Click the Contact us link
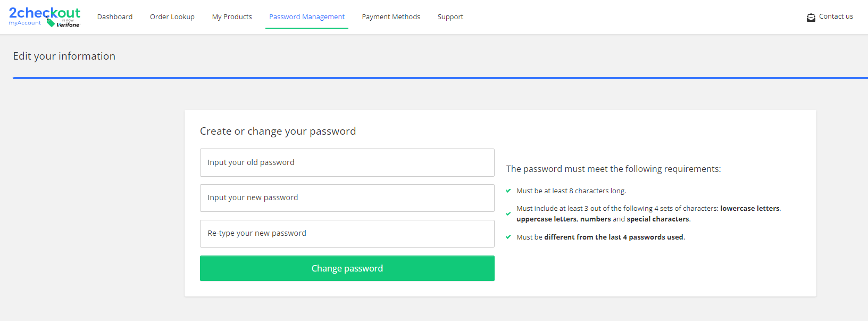 coord(836,17)
